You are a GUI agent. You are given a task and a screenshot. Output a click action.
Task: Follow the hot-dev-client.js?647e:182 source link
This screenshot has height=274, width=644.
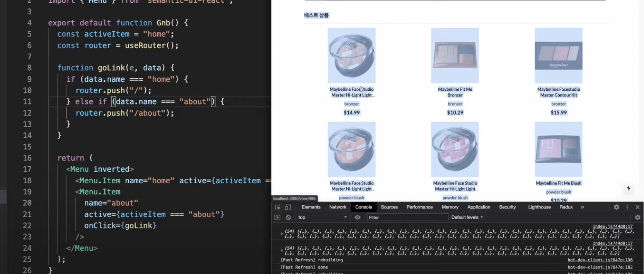coord(600,267)
